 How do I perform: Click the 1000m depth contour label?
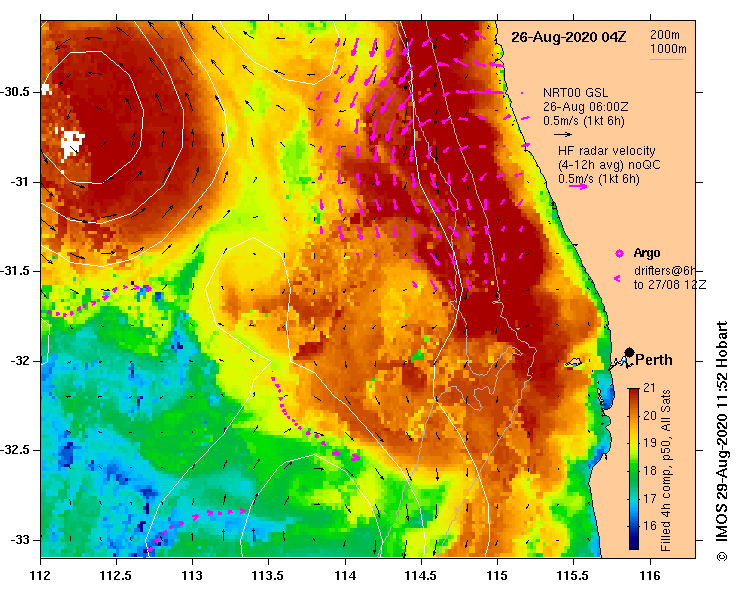coord(668,49)
